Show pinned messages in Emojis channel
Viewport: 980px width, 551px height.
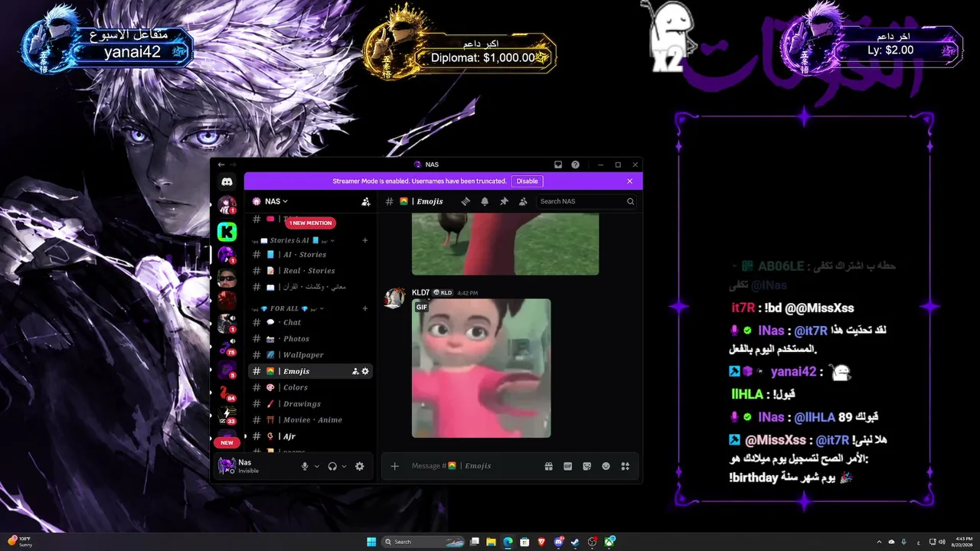pyautogui.click(x=504, y=201)
